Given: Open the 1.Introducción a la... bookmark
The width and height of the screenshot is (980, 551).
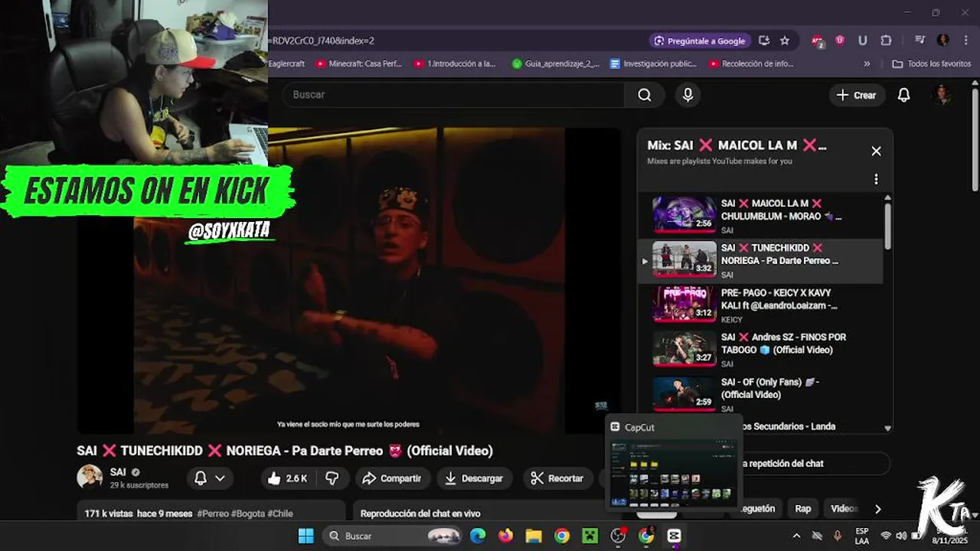Looking at the screenshot, I should click(455, 64).
